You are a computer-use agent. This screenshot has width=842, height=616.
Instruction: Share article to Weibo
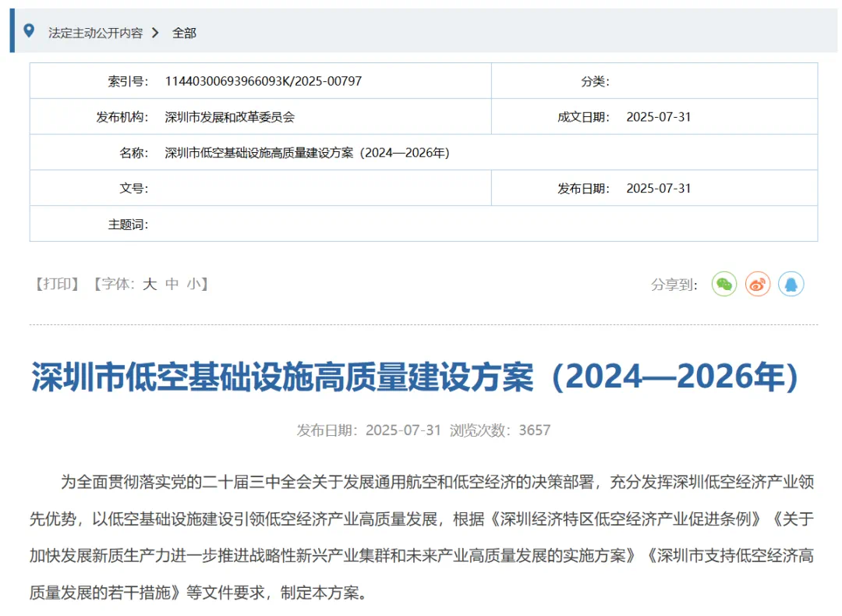click(x=758, y=285)
